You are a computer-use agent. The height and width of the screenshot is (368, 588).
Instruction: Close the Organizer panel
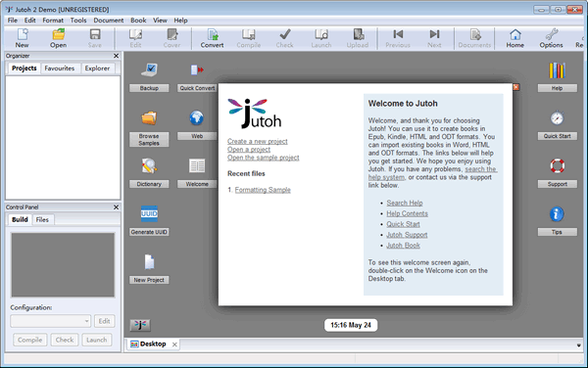116,56
